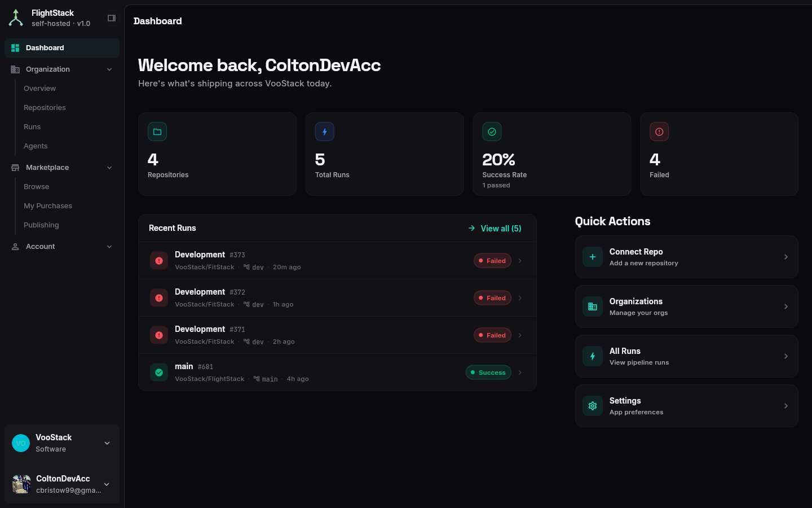Open Publishing in sidebar
Viewport: 812px width, 508px height.
click(x=41, y=225)
